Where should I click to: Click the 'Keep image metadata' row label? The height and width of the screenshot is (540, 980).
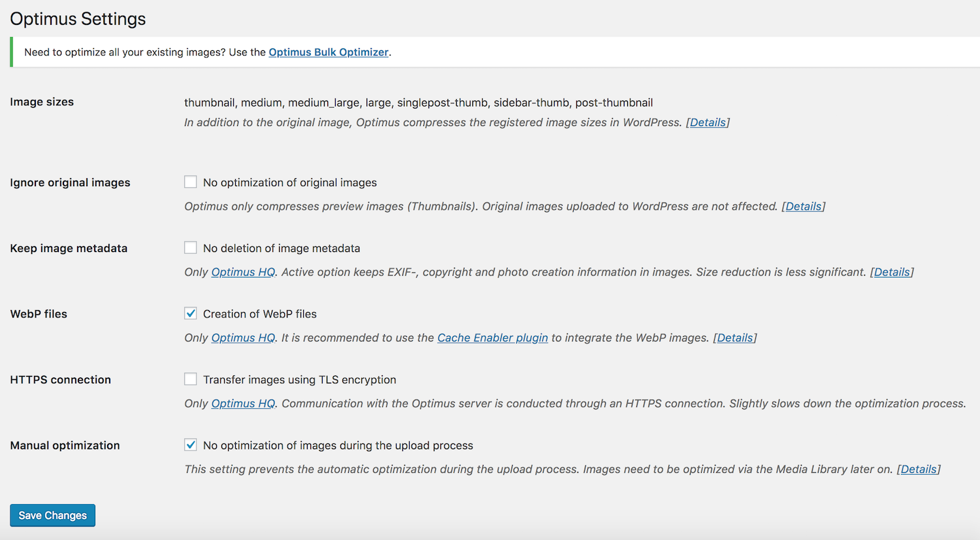69,248
